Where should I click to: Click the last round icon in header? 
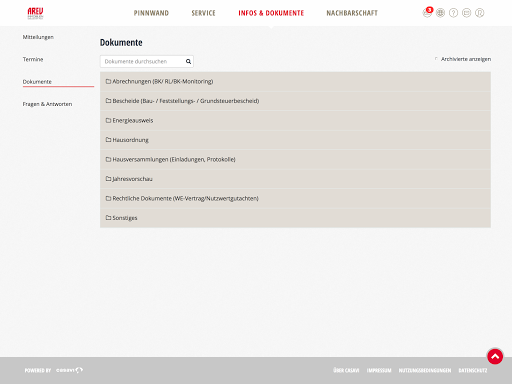479,13
